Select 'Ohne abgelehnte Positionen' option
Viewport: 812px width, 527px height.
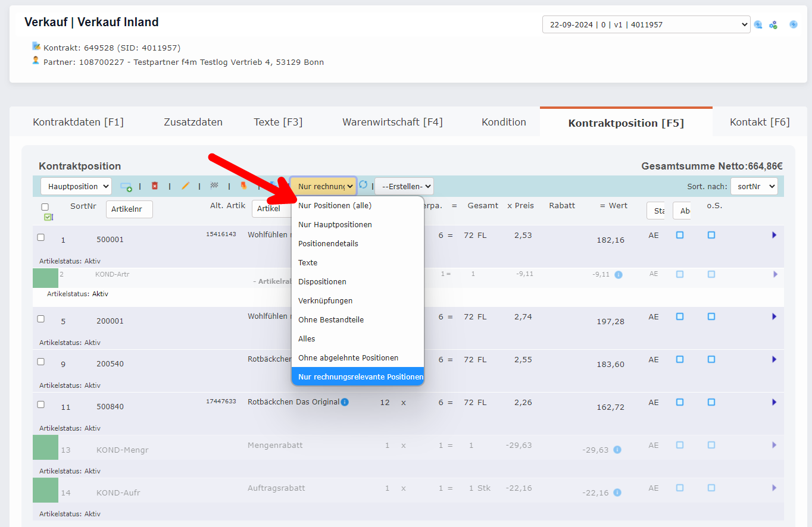point(348,358)
